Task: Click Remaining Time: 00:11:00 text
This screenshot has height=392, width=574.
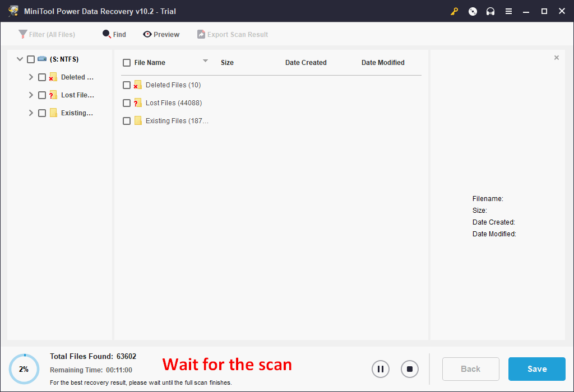Action: tap(91, 370)
